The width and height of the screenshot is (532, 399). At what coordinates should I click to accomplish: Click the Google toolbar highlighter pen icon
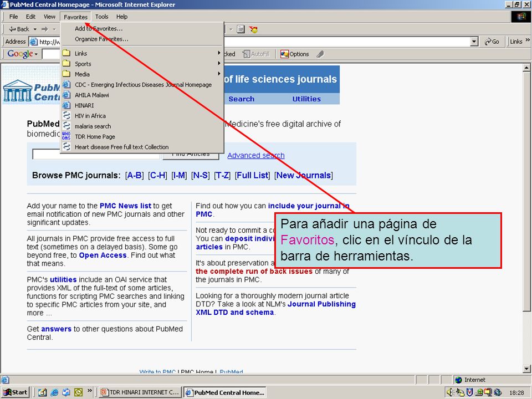[320, 54]
